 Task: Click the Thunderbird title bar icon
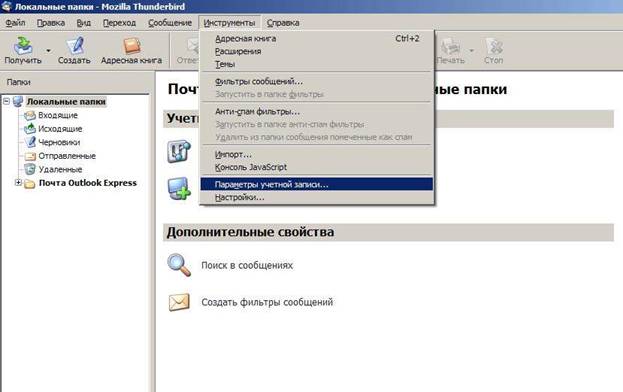click(6, 6)
